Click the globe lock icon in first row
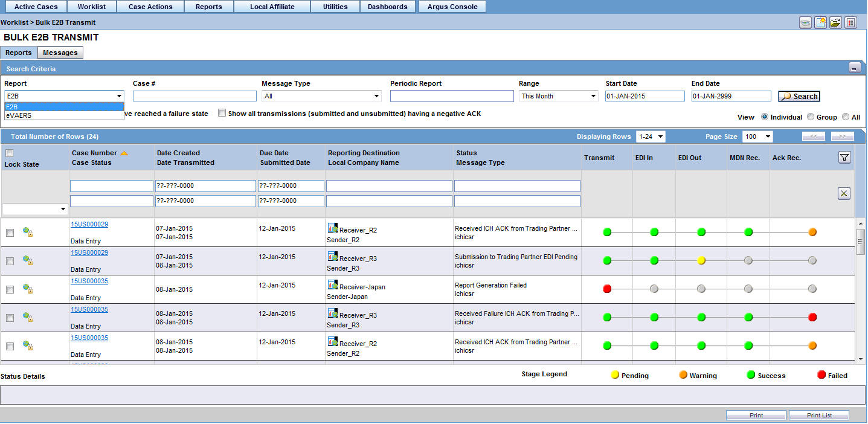The width and height of the screenshot is (868, 424). 27,232
